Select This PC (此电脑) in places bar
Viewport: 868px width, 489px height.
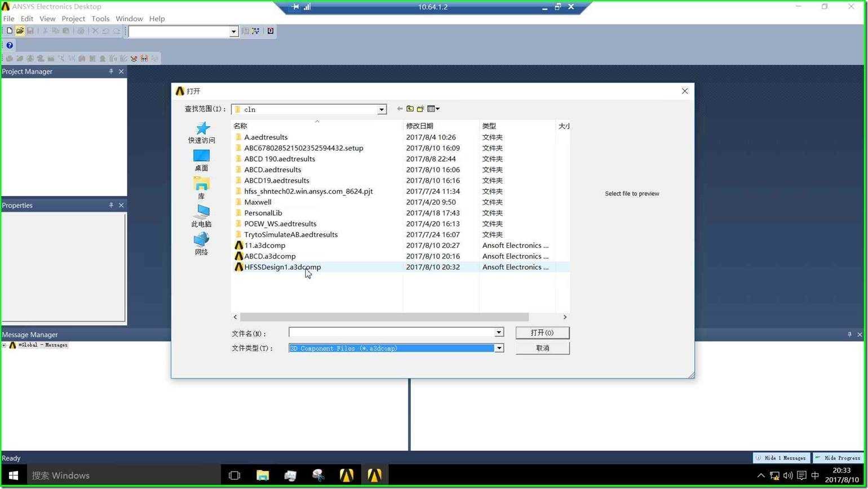click(201, 216)
